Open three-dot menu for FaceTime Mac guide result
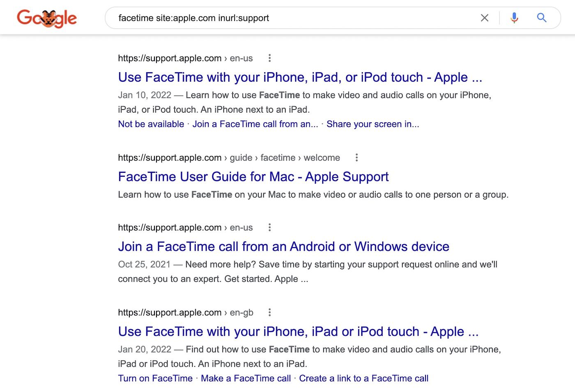 356,158
